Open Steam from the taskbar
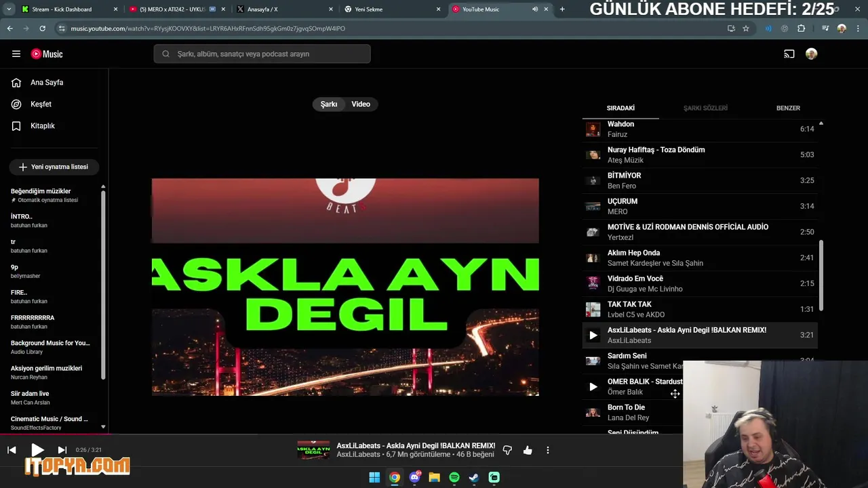Image resolution: width=868 pixels, height=488 pixels. (x=474, y=477)
